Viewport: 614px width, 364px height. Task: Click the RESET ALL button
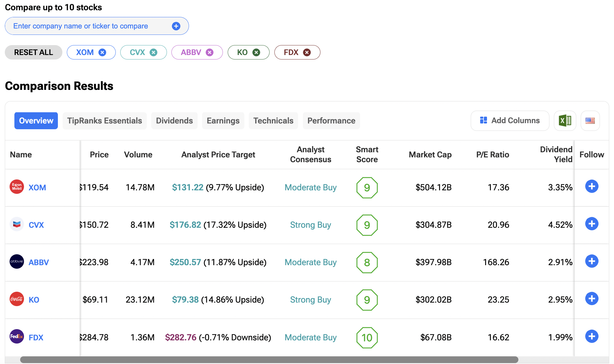[34, 52]
